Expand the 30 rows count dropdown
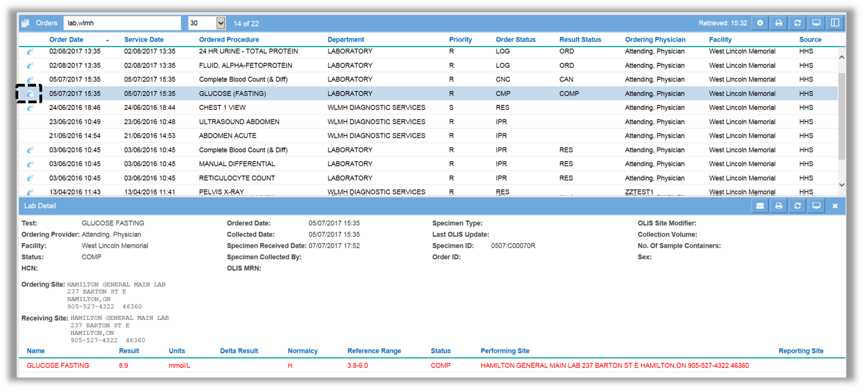 coord(220,23)
